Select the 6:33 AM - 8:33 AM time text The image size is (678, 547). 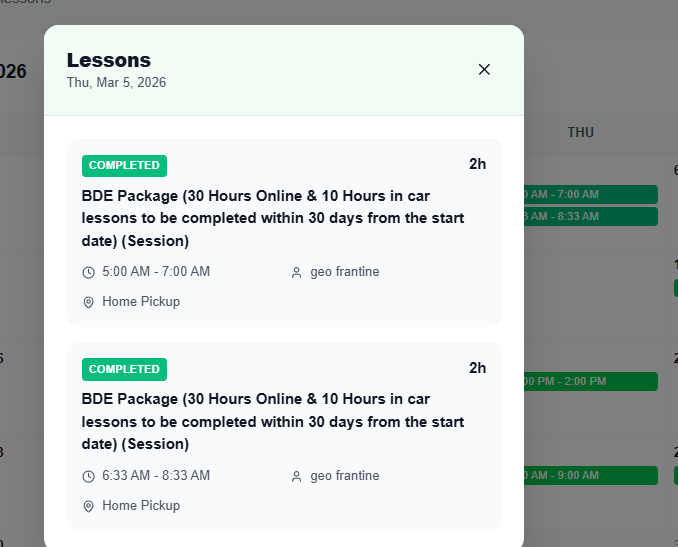tap(156, 476)
